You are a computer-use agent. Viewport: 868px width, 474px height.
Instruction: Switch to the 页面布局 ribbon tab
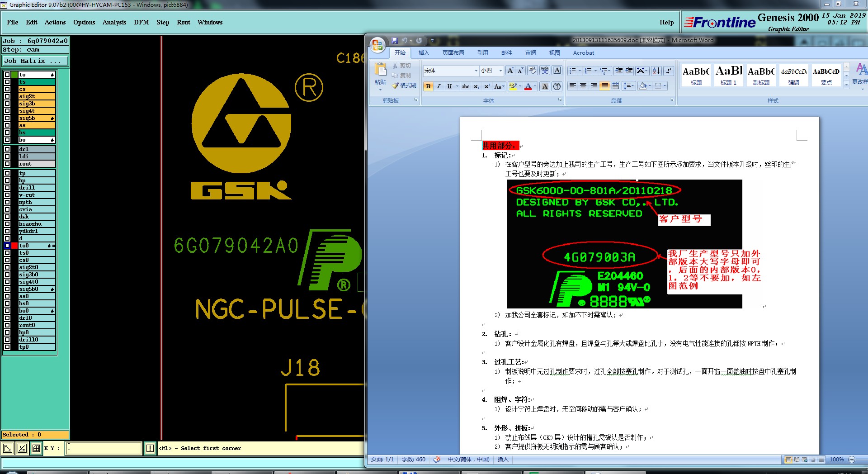point(453,53)
